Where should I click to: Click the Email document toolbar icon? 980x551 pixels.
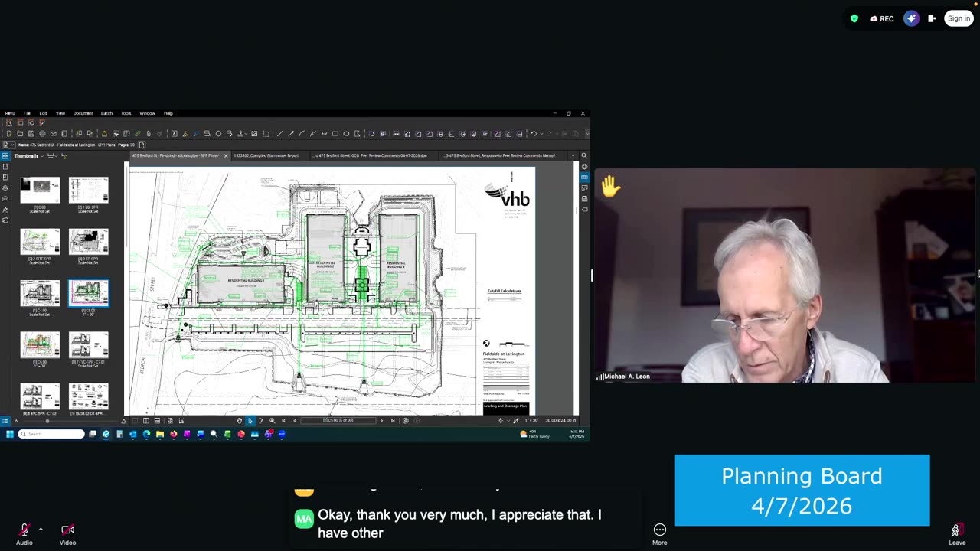click(x=54, y=134)
